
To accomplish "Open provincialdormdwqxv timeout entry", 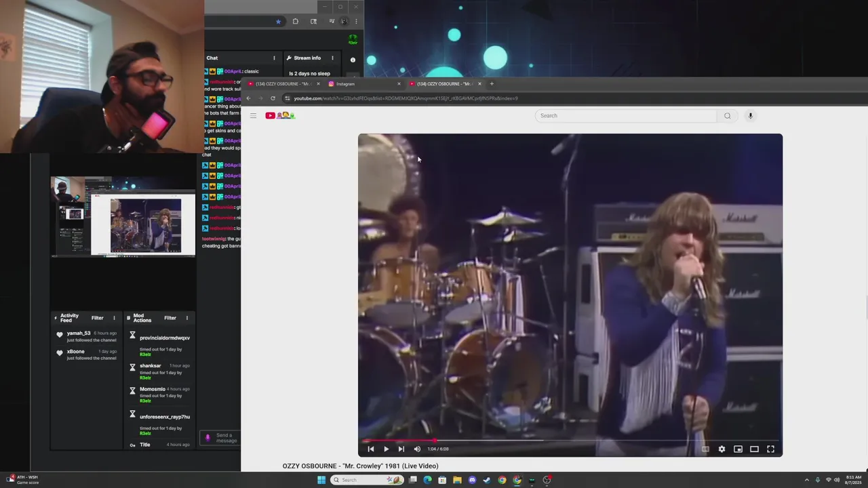I will [159, 345].
